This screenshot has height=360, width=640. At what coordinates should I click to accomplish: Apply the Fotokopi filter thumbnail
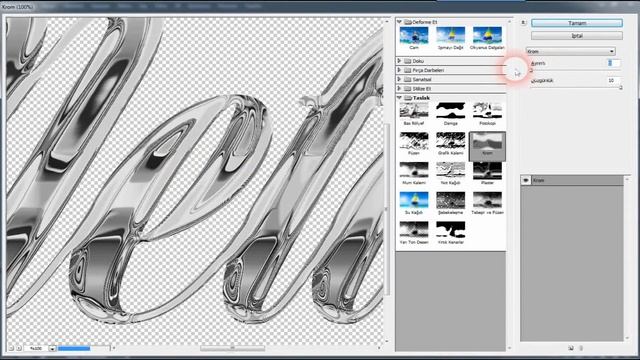pos(487,111)
